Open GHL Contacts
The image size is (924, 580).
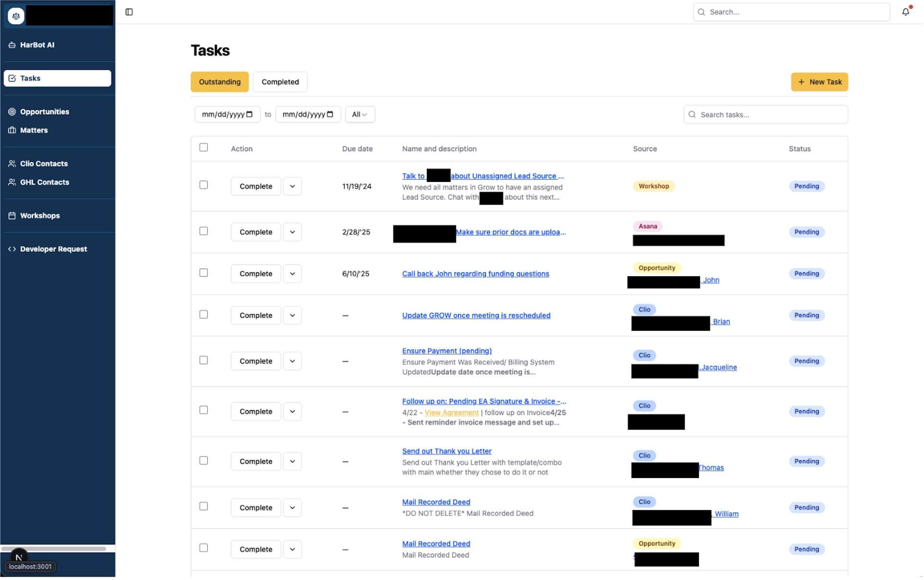click(x=44, y=182)
